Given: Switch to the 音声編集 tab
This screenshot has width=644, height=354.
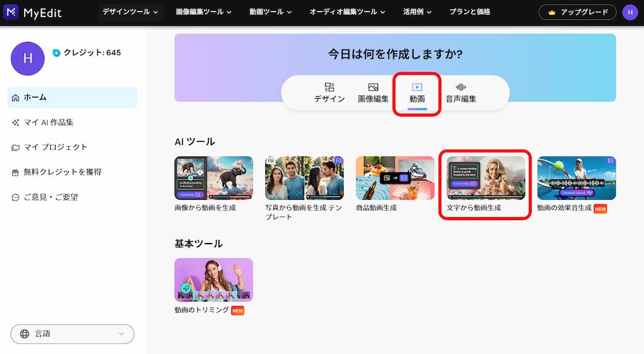Looking at the screenshot, I should pyautogui.click(x=461, y=93).
